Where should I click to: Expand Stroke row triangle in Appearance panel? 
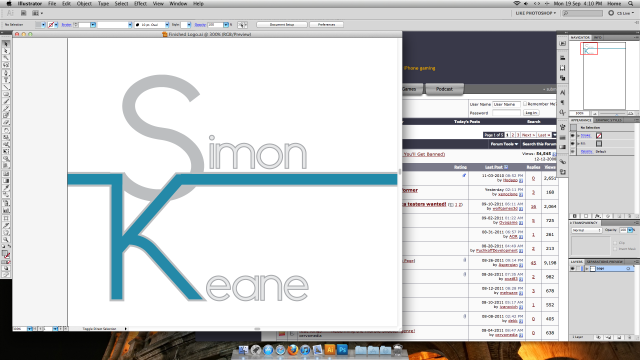coord(578,136)
